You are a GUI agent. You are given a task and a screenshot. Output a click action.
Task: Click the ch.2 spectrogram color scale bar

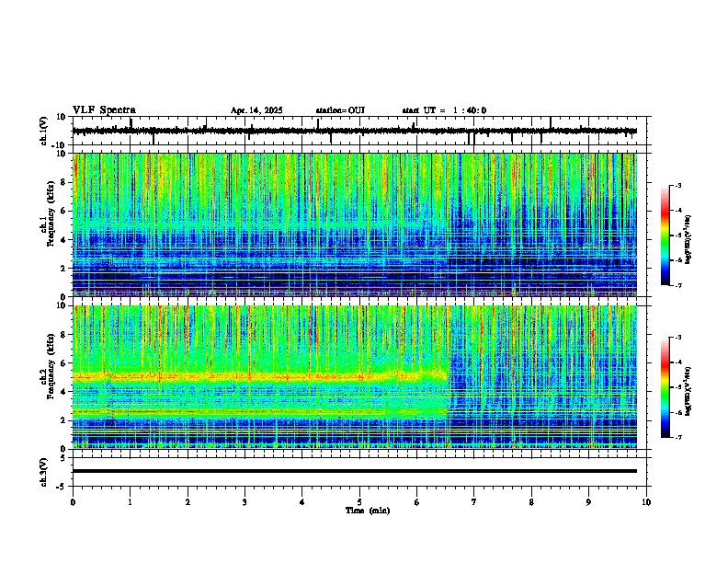coord(665,387)
